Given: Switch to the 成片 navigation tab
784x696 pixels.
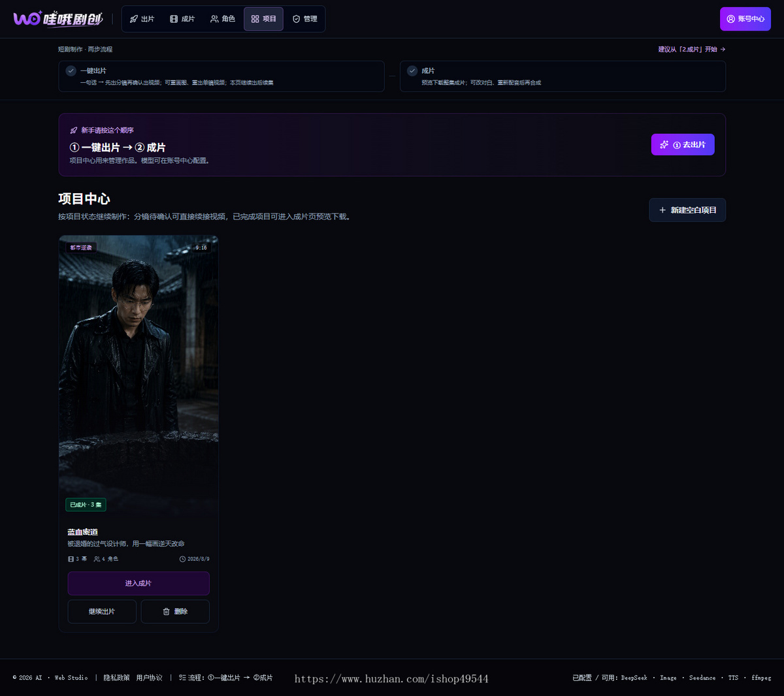Looking at the screenshot, I should (182, 19).
